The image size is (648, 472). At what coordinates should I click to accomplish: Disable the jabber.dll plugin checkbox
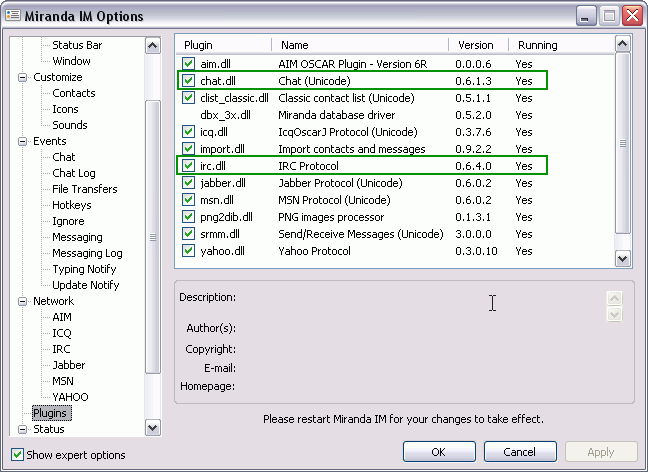click(x=188, y=182)
